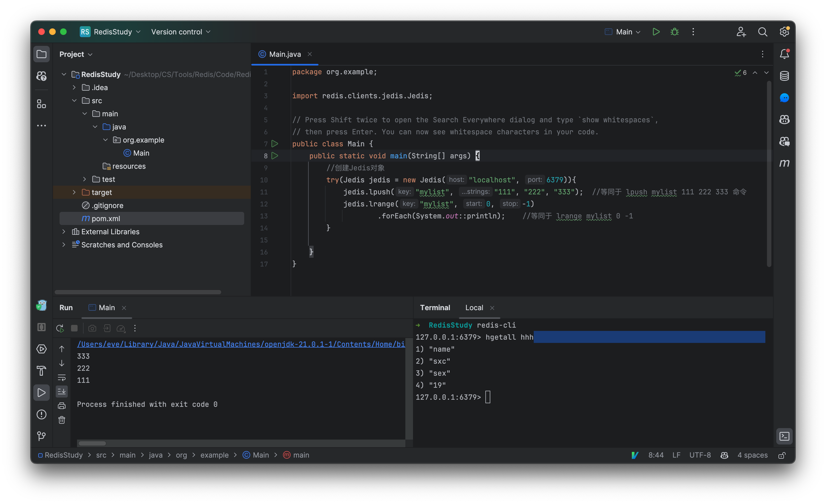This screenshot has height=504, width=826.
Task: Open the Problems tool window icon
Action: (41, 414)
